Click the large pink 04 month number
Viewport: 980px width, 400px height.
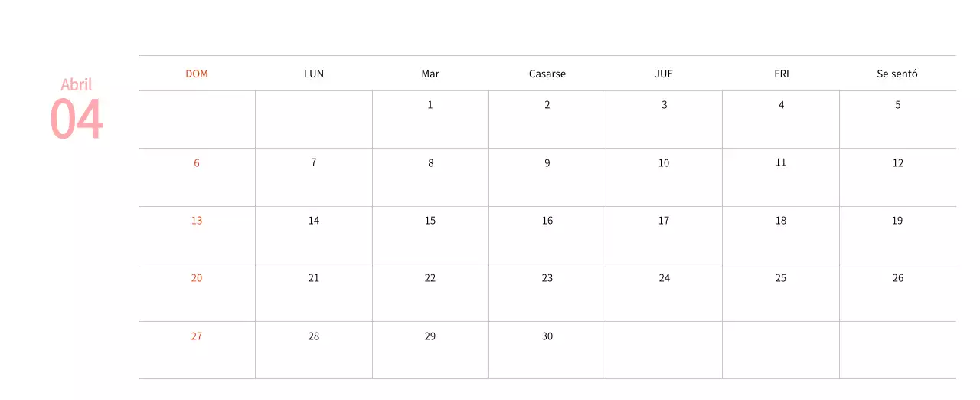(x=77, y=119)
